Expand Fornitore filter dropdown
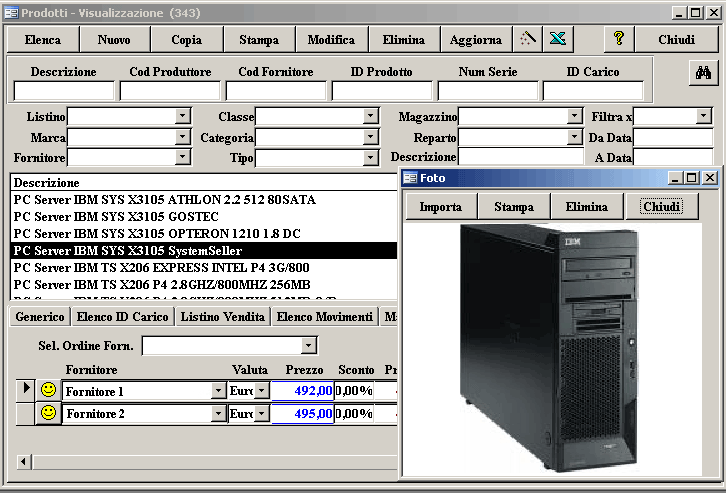Screen dimensions: 726x493 [183, 157]
